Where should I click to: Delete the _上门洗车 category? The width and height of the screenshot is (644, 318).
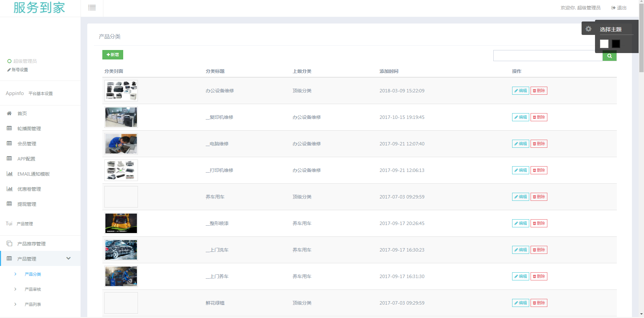click(x=539, y=250)
